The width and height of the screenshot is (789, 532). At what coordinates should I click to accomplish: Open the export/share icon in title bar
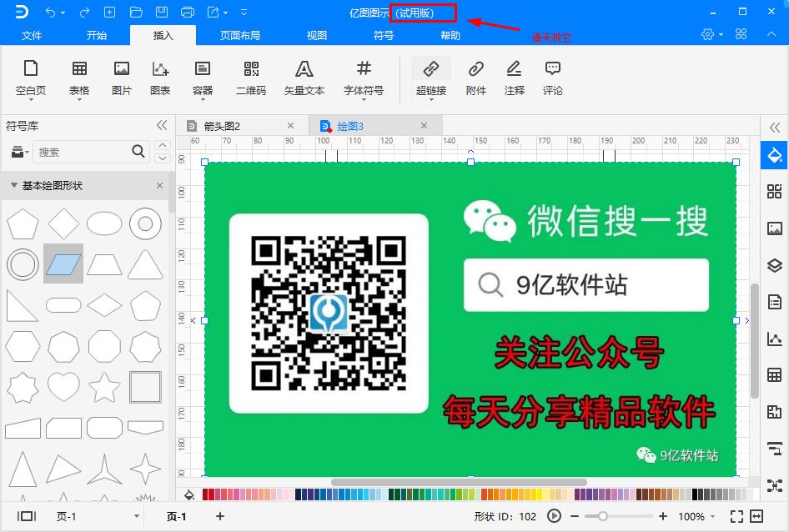[x=214, y=12]
